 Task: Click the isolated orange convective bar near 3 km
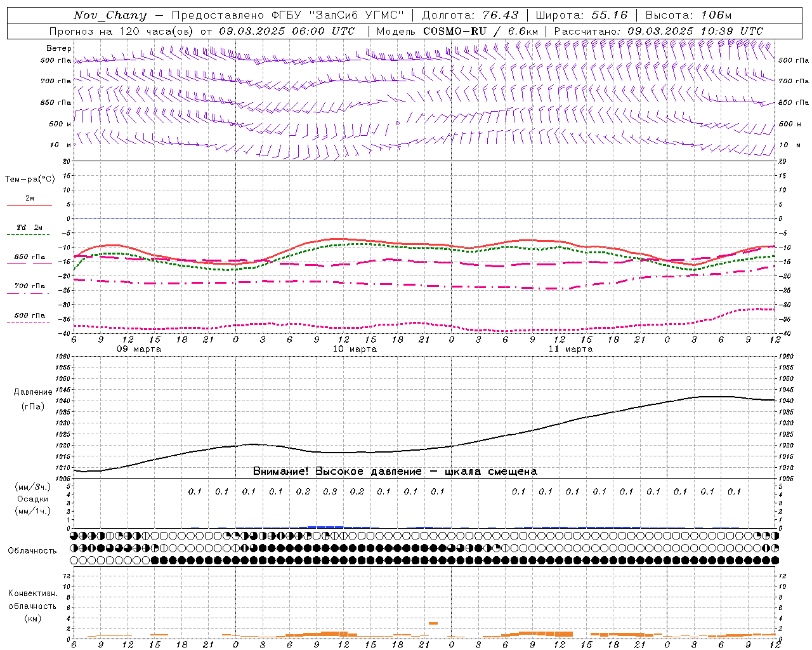(433, 623)
